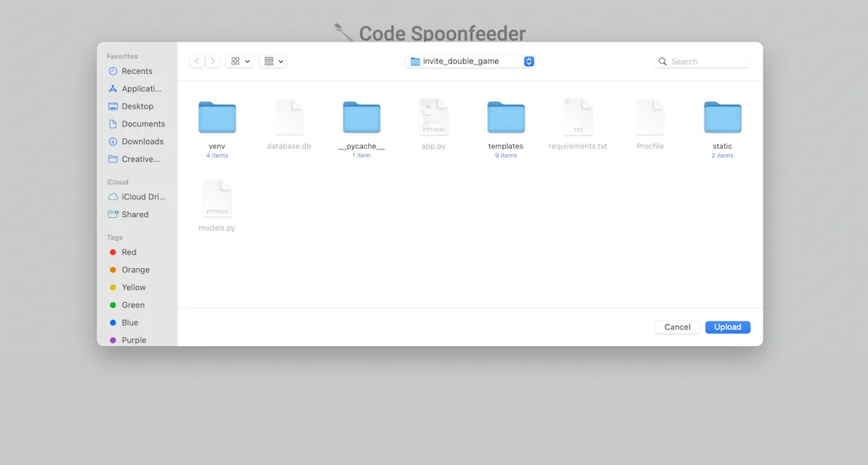
Task: Click 'Code Spoonfeeder' title behind dialog
Action: (x=442, y=33)
